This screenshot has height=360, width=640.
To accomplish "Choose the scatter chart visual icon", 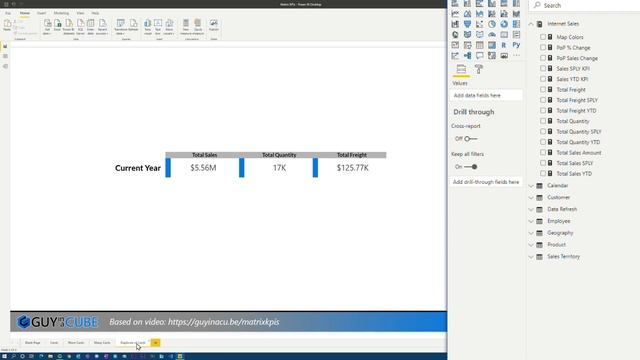I will tap(480, 24).
